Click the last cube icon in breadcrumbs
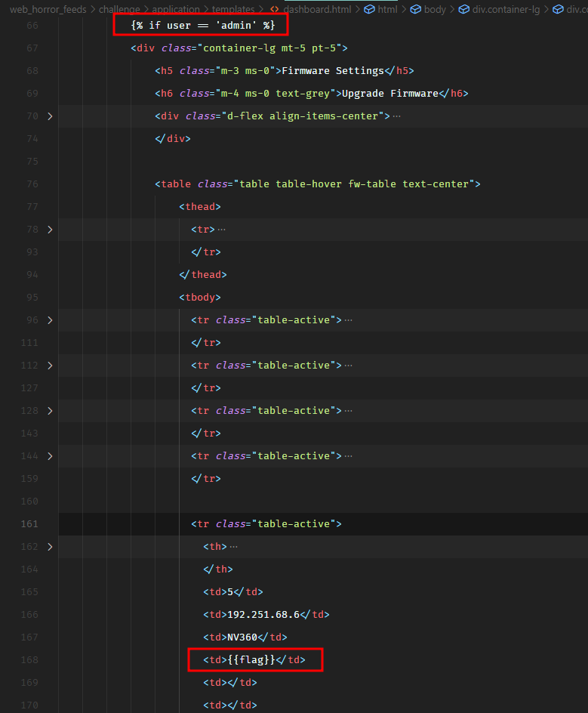The width and height of the screenshot is (588, 713). (x=558, y=10)
